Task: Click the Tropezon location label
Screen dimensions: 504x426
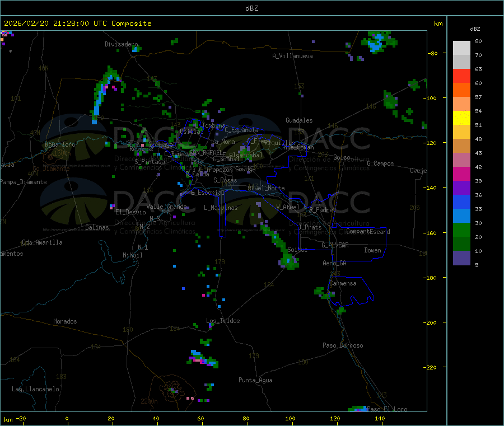Action: click(220, 170)
